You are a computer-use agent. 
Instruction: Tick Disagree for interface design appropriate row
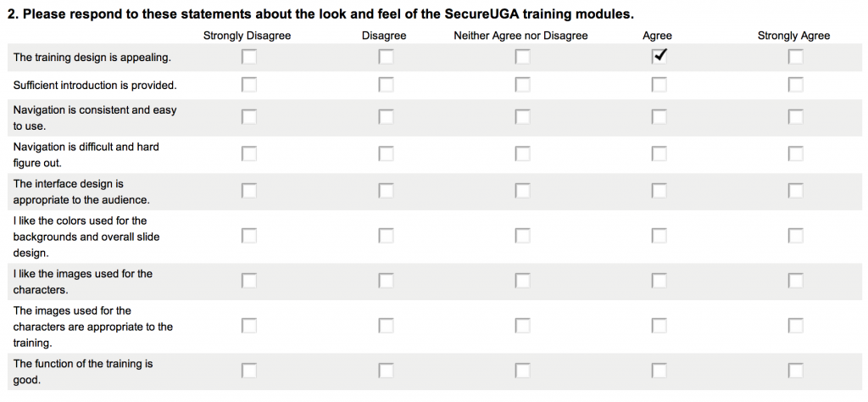tap(386, 191)
